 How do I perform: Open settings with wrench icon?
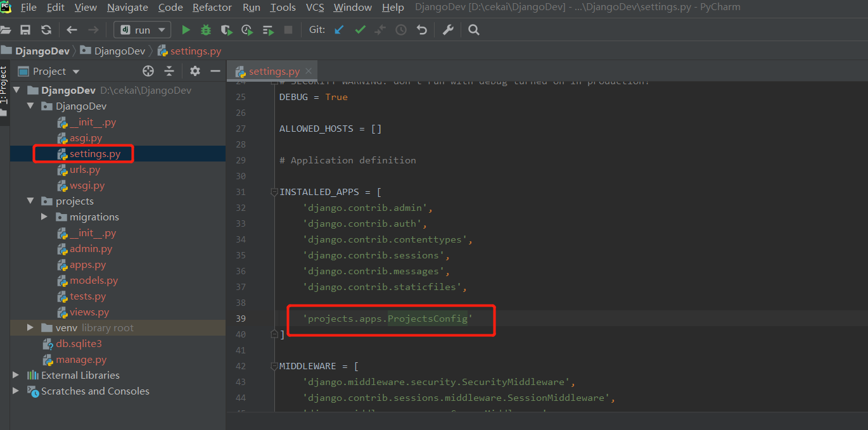tap(448, 30)
